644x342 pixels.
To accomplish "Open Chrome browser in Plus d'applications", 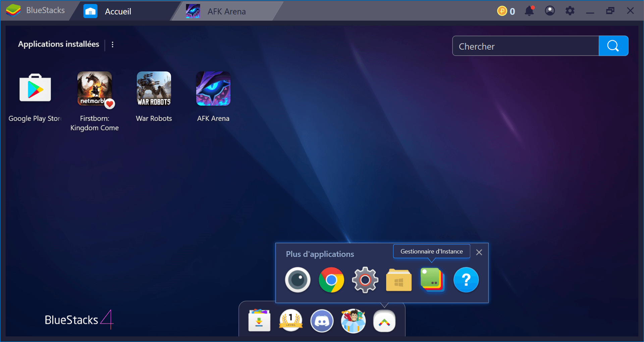I will [331, 280].
